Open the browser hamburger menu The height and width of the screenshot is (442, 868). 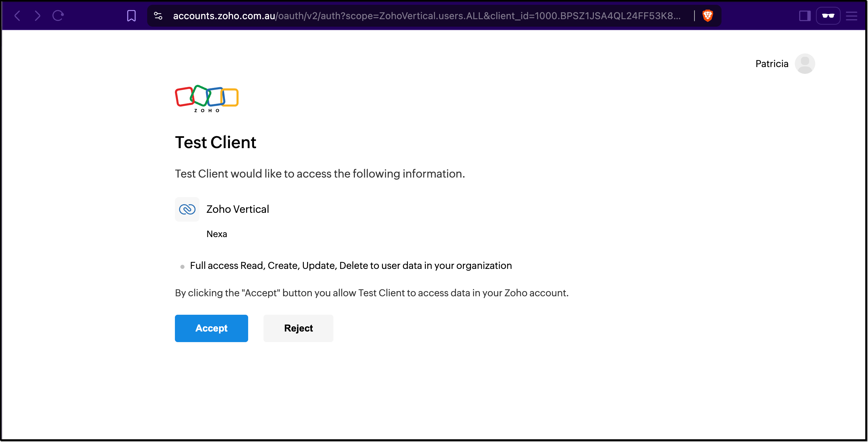(x=852, y=16)
